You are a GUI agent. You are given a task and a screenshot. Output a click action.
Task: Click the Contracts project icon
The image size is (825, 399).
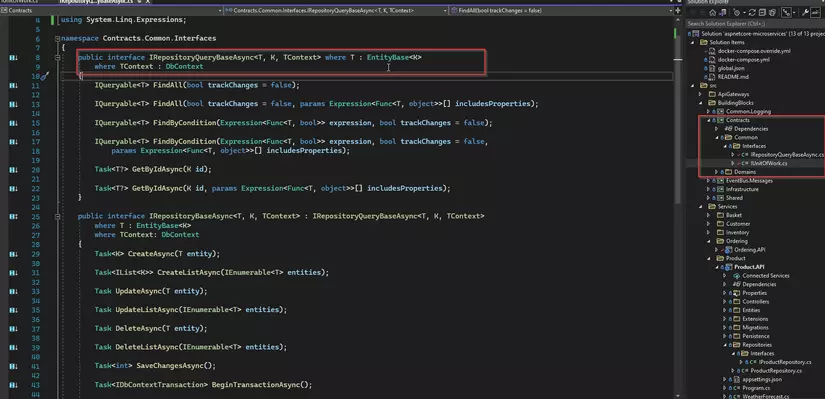coord(721,120)
